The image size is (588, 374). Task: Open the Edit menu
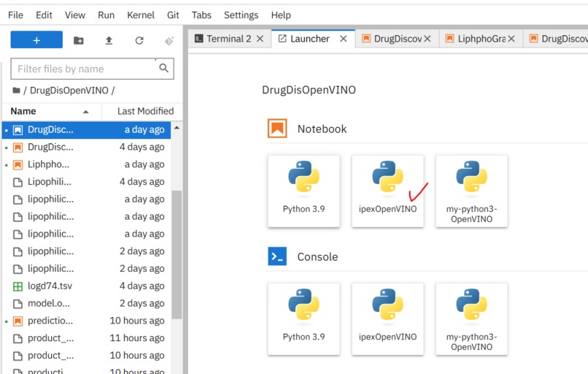[44, 15]
